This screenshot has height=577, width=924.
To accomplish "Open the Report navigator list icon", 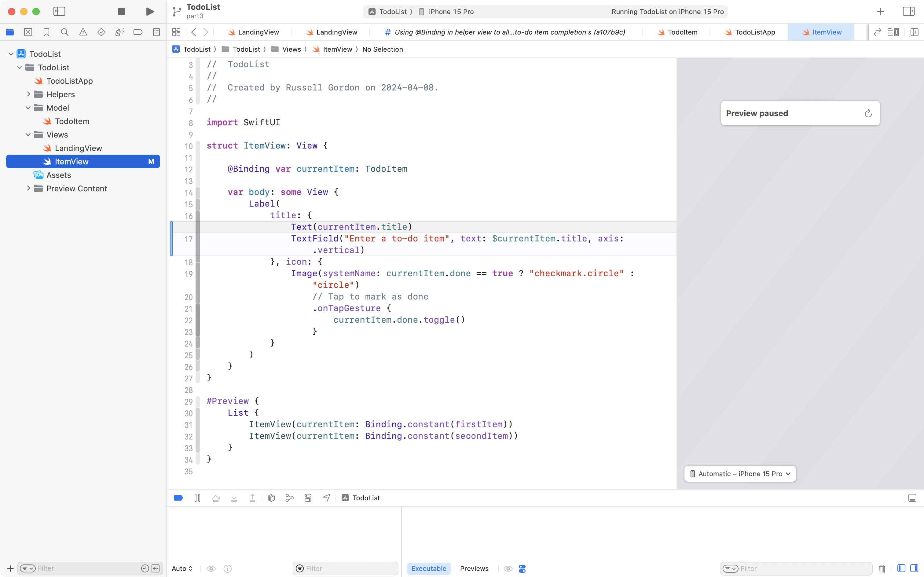I will click(156, 32).
